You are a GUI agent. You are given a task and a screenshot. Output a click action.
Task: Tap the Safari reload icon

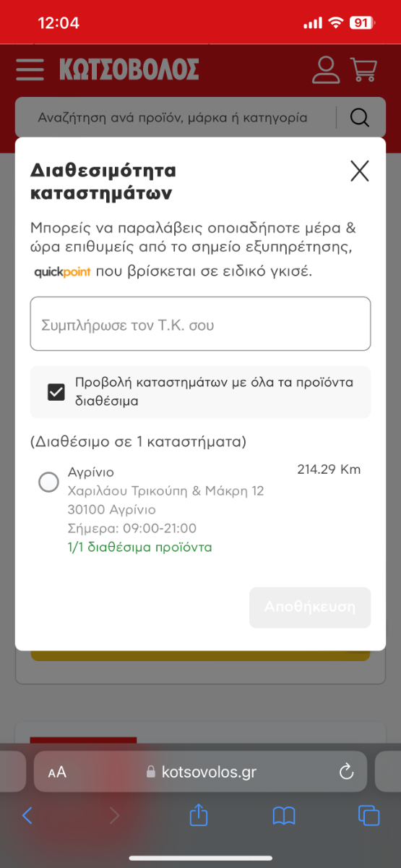click(346, 772)
